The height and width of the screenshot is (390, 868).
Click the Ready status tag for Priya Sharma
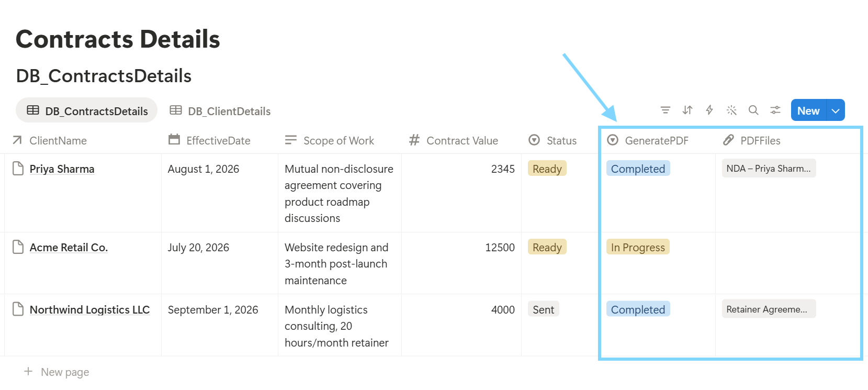pos(547,169)
